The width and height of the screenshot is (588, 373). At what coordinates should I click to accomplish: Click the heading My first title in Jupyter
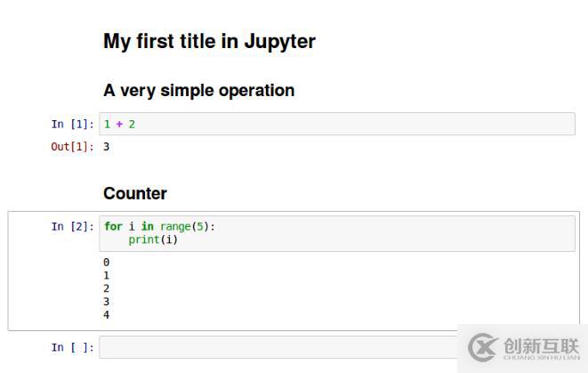click(x=209, y=41)
